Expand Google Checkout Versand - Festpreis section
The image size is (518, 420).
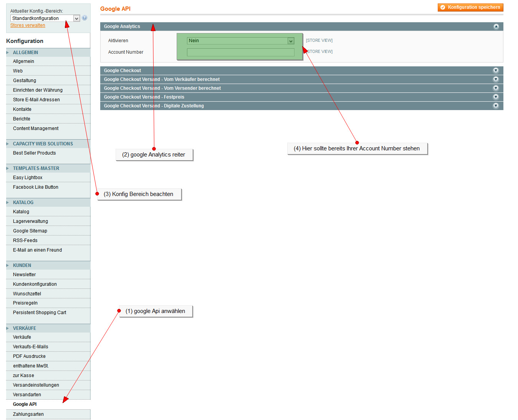pyautogui.click(x=301, y=97)
